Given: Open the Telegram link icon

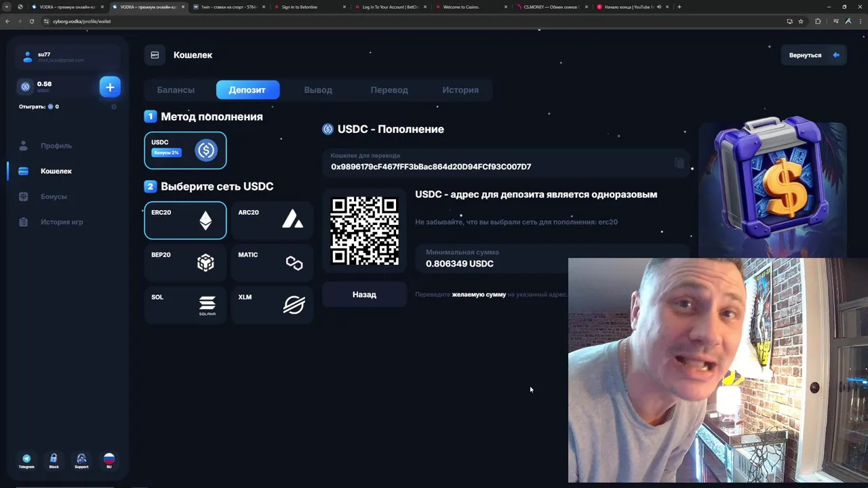Looking at the screenshot, I should pyautogui.click(x=26, y=459).
